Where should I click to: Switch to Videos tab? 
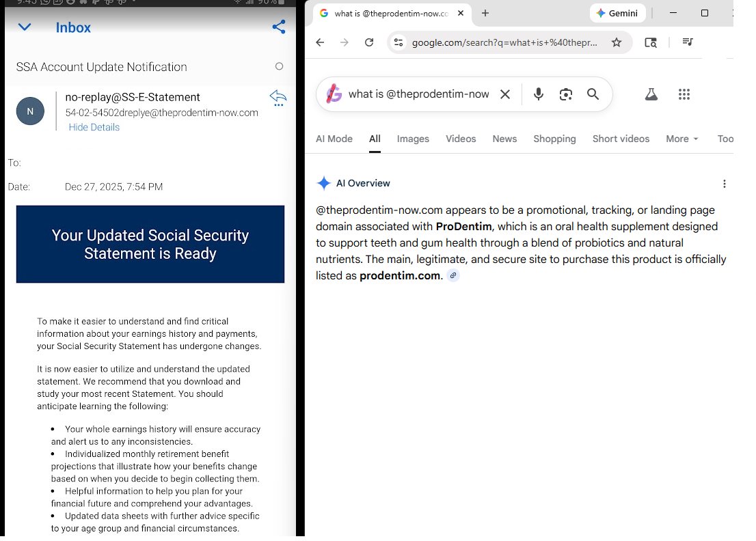click(461, 139)
